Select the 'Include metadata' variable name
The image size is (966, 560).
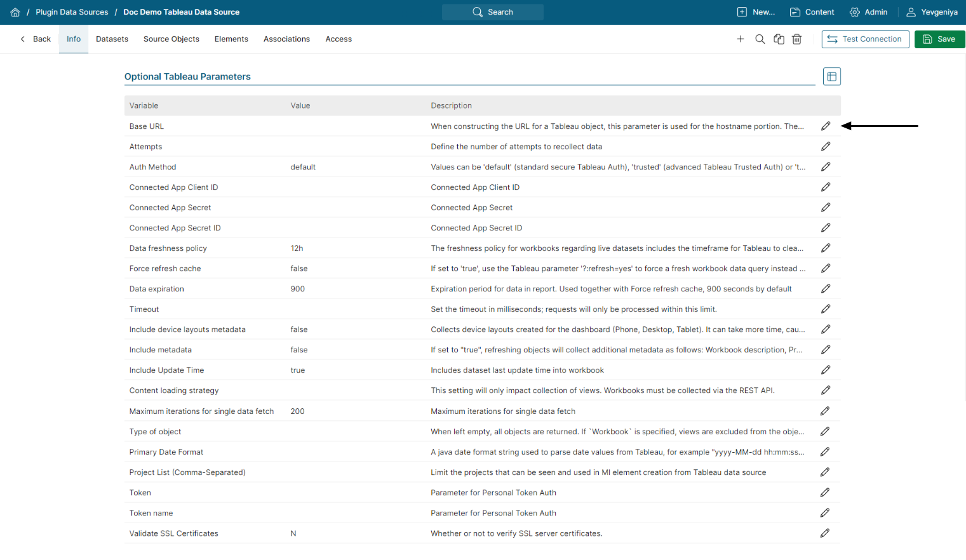[x=161, y=350]
